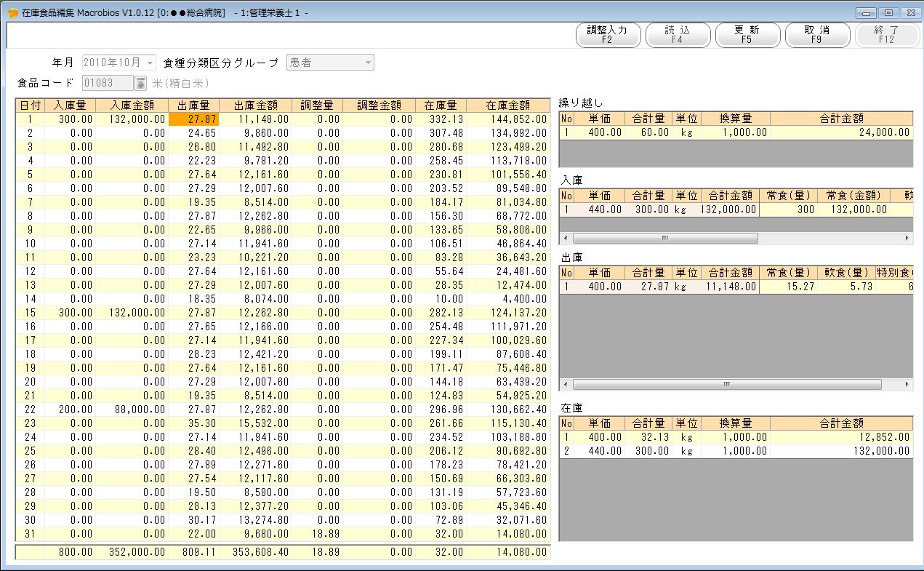Select 出庫金額 cell 13,274.80 on day 30
The height and width of the screenshot is (571, 924).
255,520
